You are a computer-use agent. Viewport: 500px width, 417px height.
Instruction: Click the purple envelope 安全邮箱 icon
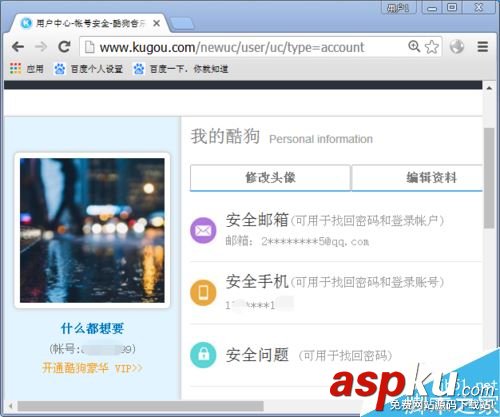[203, 230]
